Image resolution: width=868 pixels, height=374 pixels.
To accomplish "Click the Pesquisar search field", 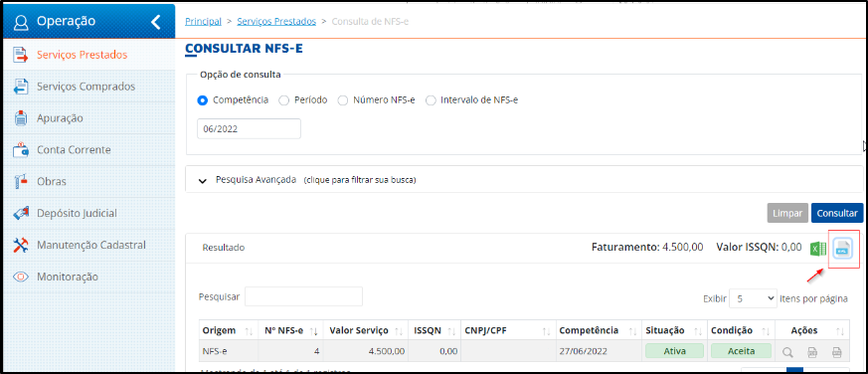I will point(303,296).
